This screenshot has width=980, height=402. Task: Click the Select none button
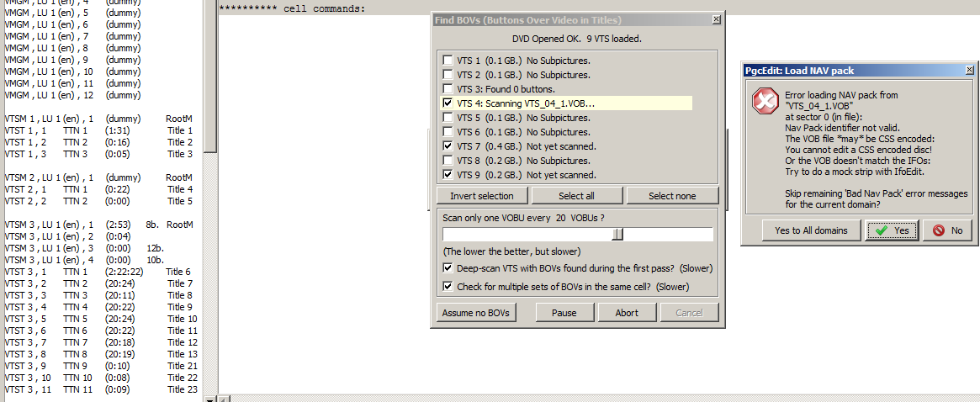coord(672,196)
